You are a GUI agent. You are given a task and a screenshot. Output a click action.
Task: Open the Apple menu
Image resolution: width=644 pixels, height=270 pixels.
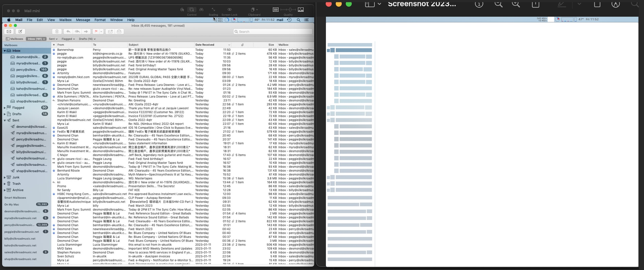[x=9, y=20]
